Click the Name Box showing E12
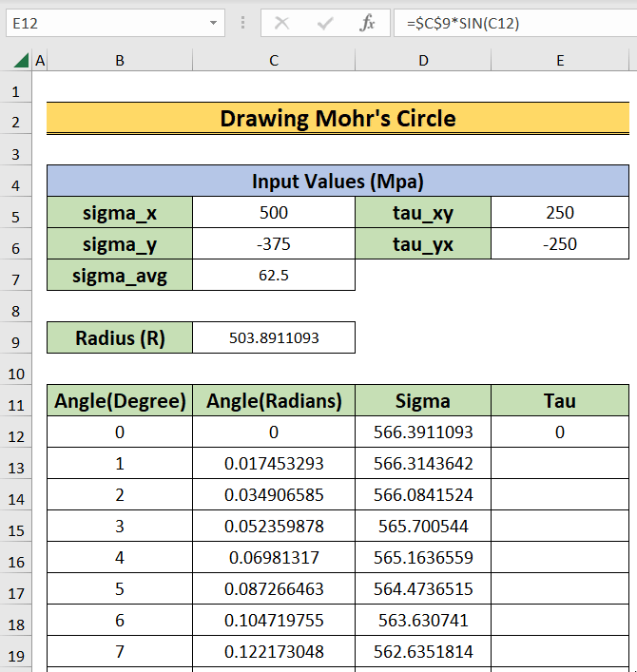Screen dimensions: 637x672 pos(115,23)
